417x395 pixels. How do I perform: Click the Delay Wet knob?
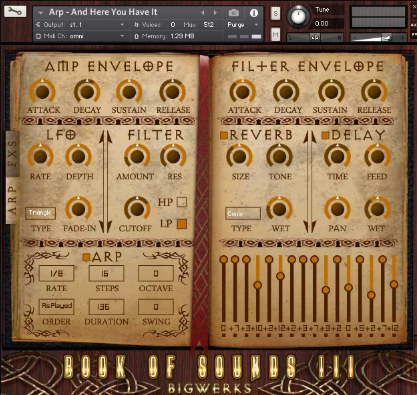coord(378,209)
